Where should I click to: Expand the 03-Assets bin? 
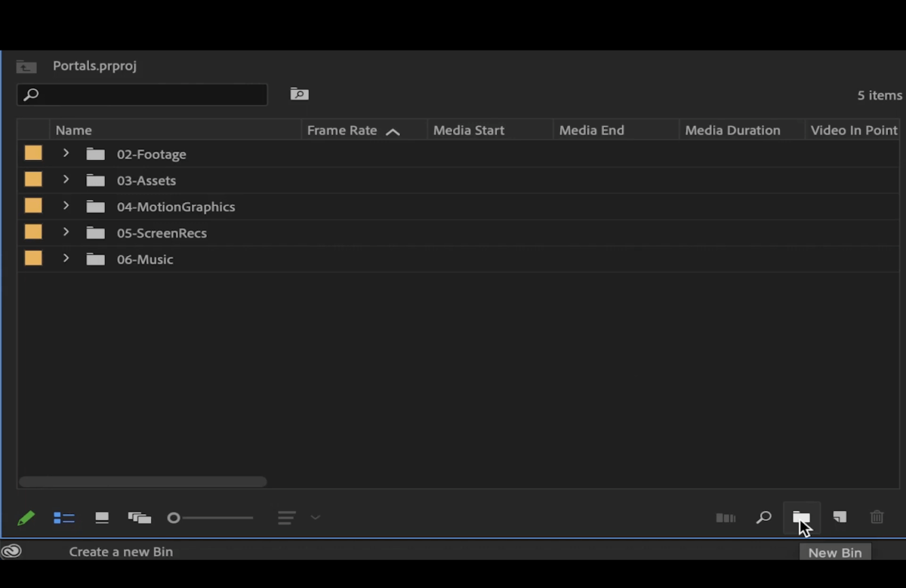tap(66, 180)
